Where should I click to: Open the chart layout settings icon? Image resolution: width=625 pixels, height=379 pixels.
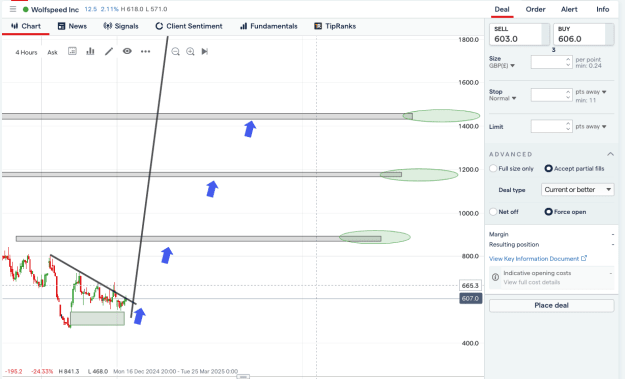click(72, 51)
